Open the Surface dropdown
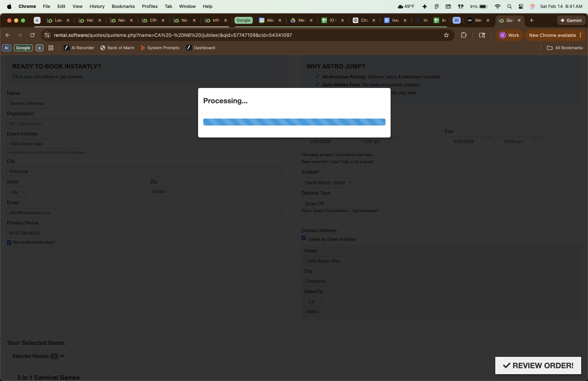588x381 pixels. click(327, 182)
